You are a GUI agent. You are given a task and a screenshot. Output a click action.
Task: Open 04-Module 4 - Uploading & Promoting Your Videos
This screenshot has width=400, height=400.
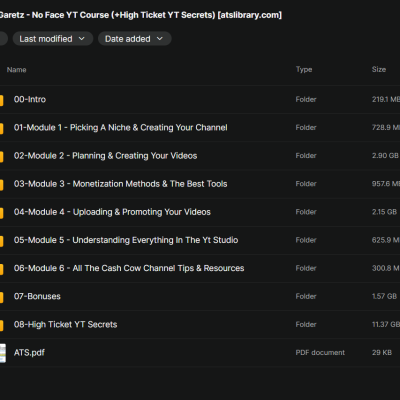click(x=112, y=212)
